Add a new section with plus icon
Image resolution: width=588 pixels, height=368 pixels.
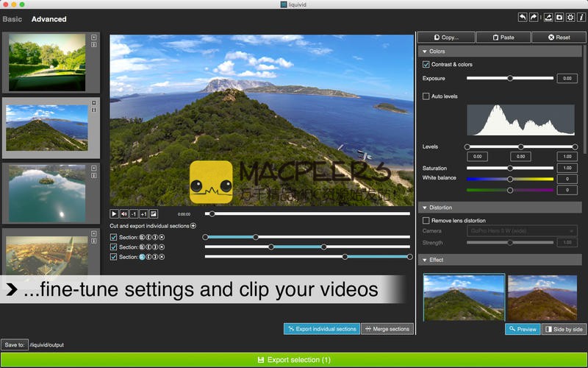click(x=193, y=226)
